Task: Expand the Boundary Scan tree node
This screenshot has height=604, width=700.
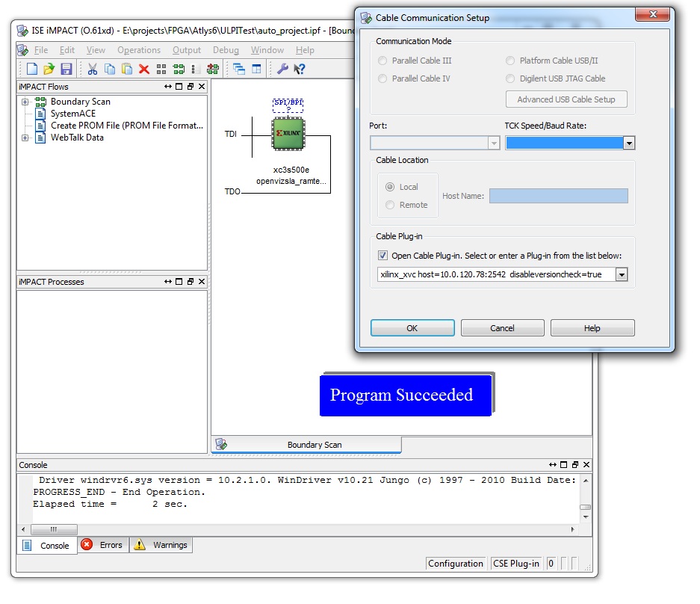Action: (x=25, y=102)
